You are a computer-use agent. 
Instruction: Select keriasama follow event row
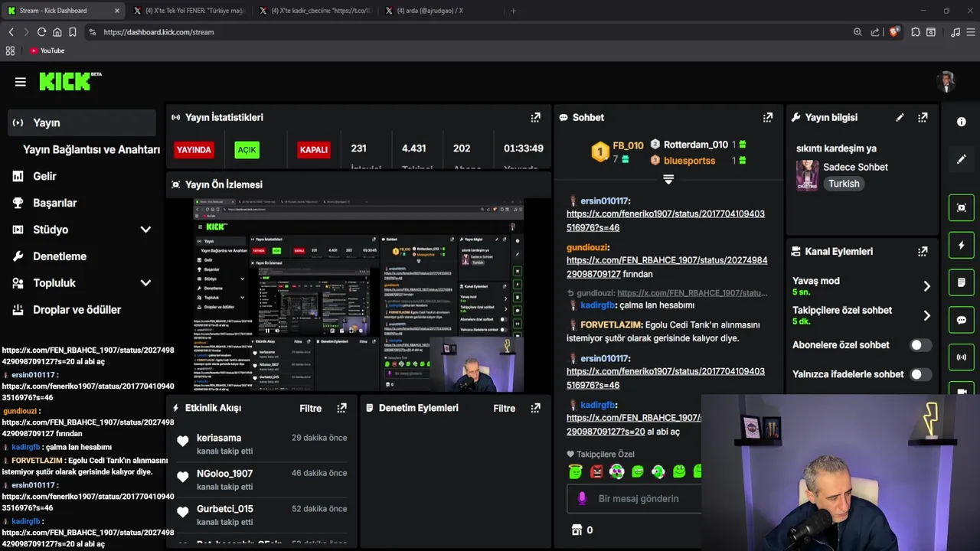(262, 444)
